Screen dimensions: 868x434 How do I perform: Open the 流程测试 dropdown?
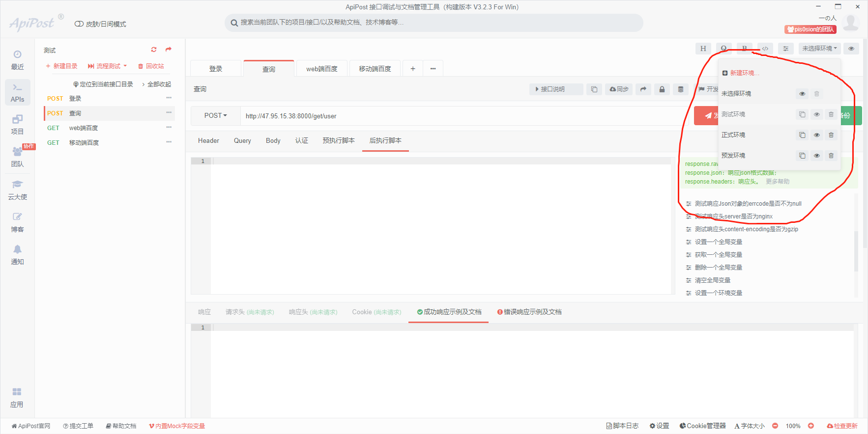click(108, 66)
